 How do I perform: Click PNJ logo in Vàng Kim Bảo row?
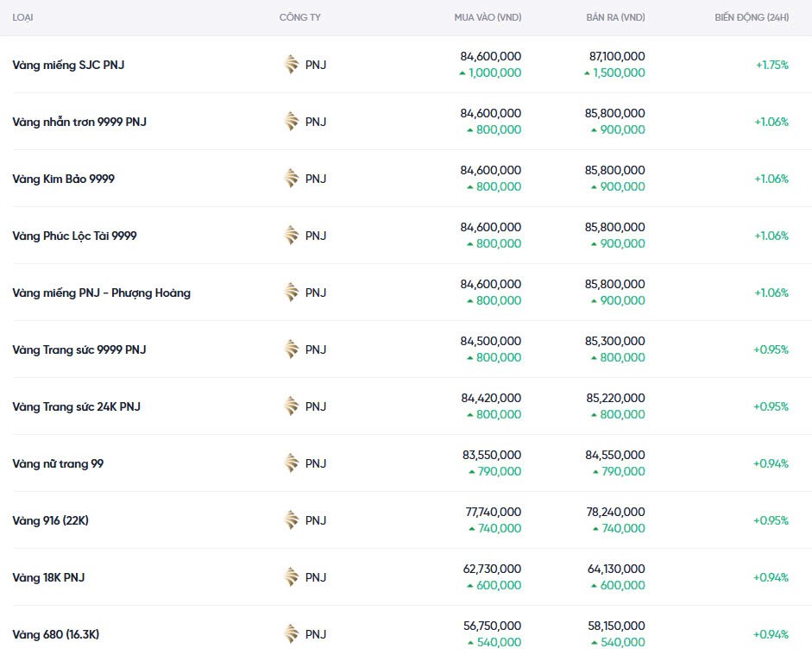pyautogui.click(x=292, y=179)
